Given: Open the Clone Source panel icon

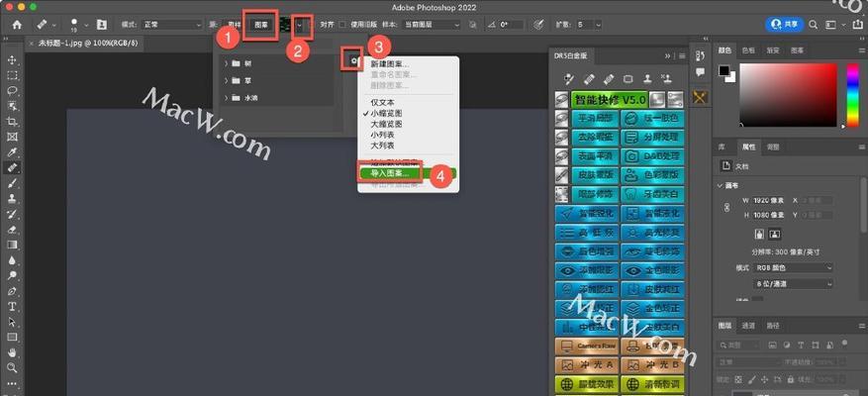Looking at the screenshot, I should [x=101, y=25].
